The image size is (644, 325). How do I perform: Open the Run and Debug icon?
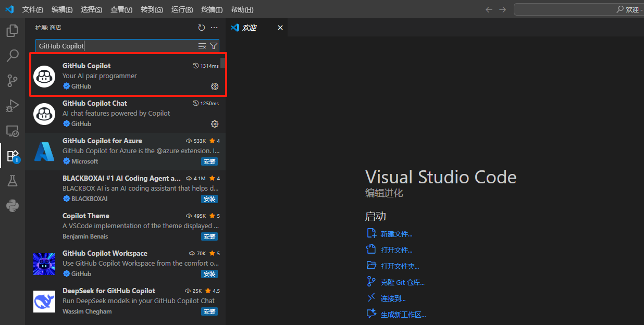pos(12,106)
